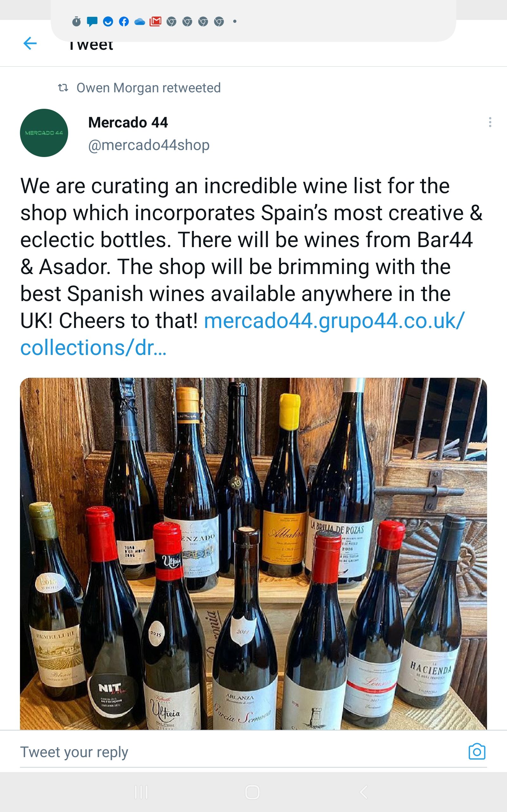Viewport: 507px width, 812px height.
Task: Open Mercado 44 profile avatar
Action: (x=44, y=133)
